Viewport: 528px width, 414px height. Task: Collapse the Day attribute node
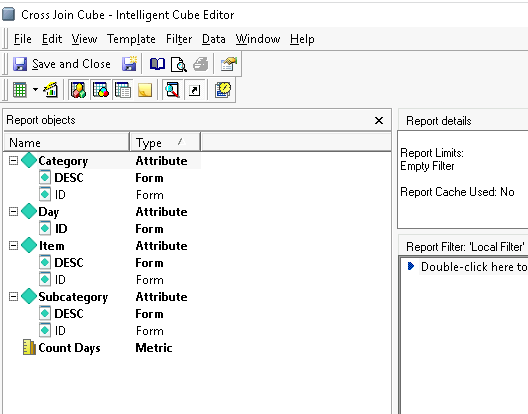tap(13, 212)
